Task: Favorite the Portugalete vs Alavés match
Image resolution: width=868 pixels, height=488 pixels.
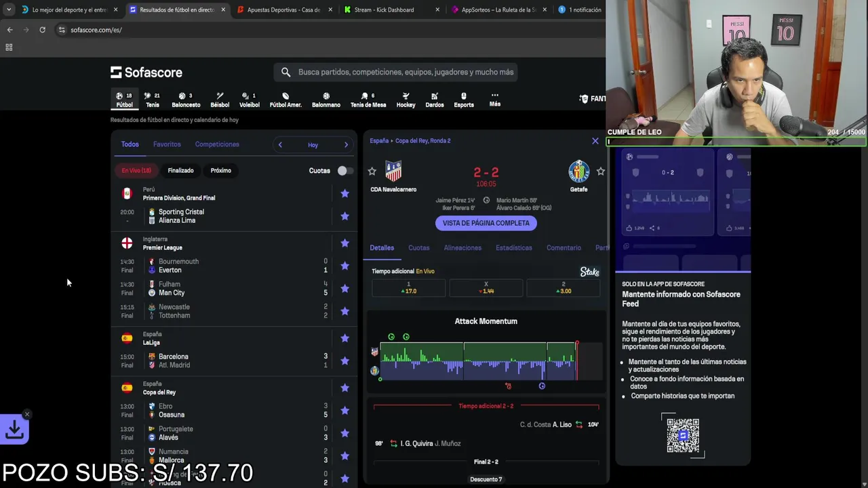Action: point(344,433)
